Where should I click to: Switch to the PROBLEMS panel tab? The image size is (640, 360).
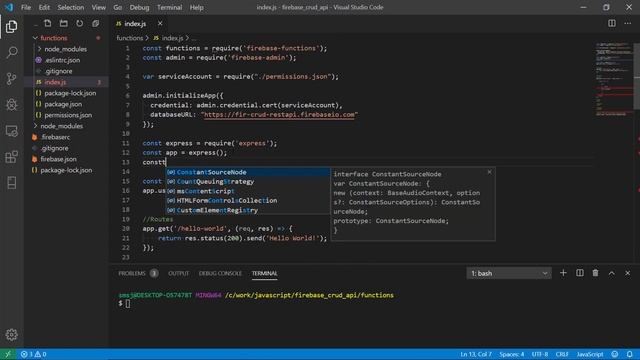[132, 273]
